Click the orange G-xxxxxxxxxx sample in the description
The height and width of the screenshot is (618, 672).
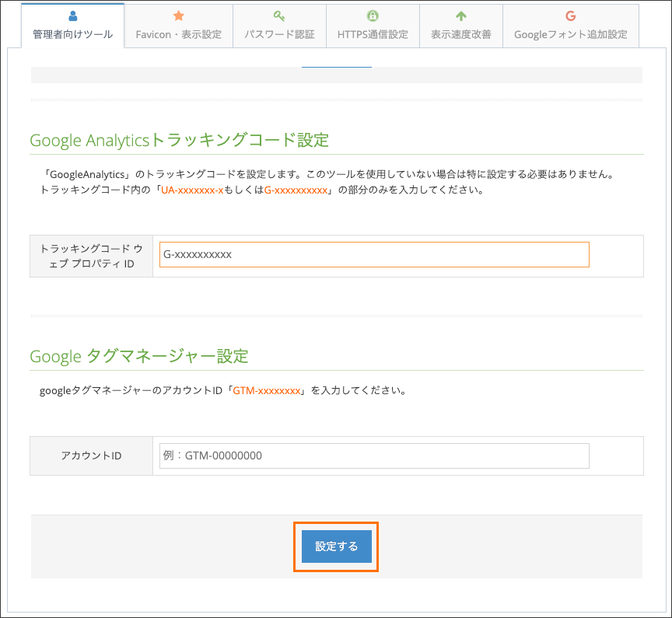click(x=296, y=190)
